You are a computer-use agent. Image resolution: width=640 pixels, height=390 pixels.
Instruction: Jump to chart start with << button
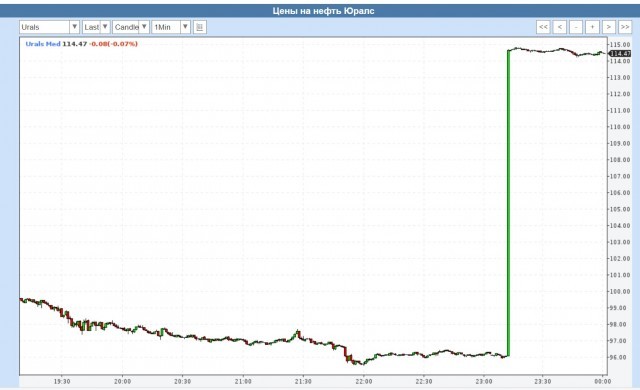543,27
